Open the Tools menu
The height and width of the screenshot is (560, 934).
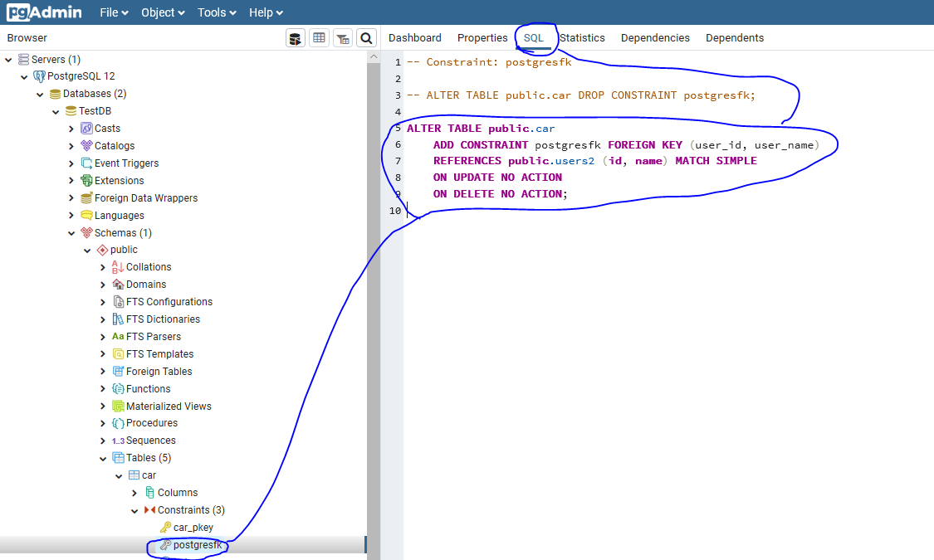coord(217,12)
